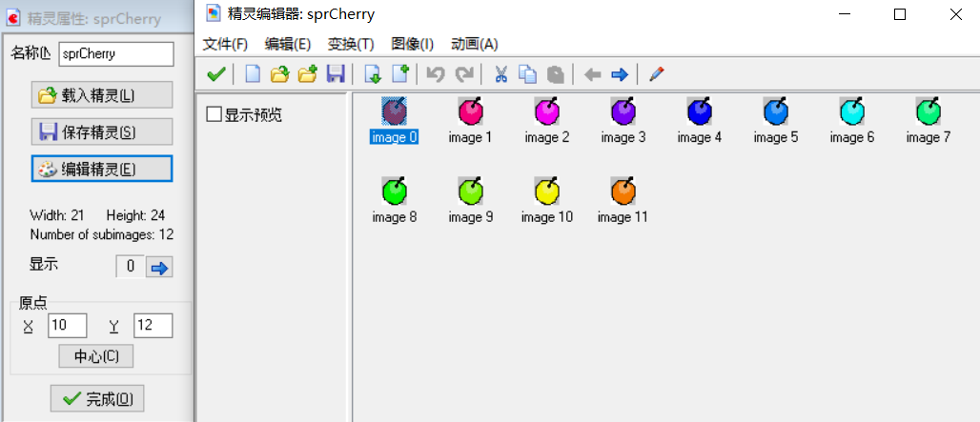The image size is (980, 422).
Task: Click the 完成(O) button
Action: pos(97,399)
